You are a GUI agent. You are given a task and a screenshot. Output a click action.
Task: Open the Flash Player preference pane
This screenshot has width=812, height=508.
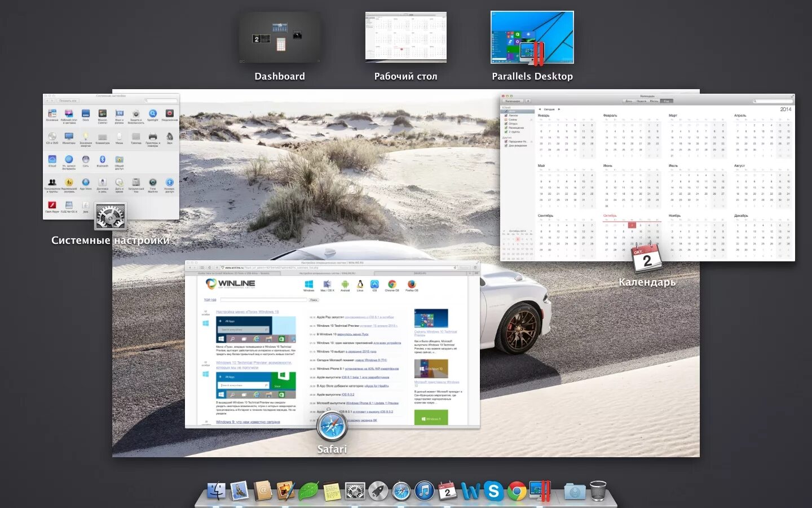point(52,206)
